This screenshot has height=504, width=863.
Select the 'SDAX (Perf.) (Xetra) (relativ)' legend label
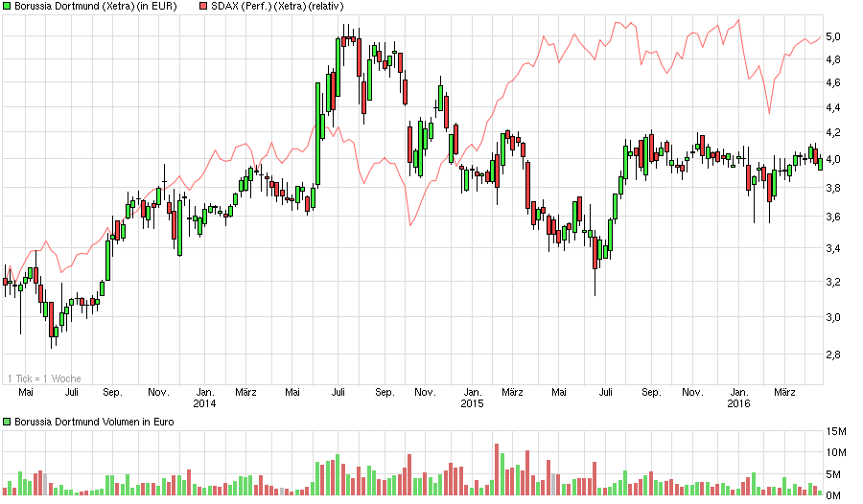(277, 6)
